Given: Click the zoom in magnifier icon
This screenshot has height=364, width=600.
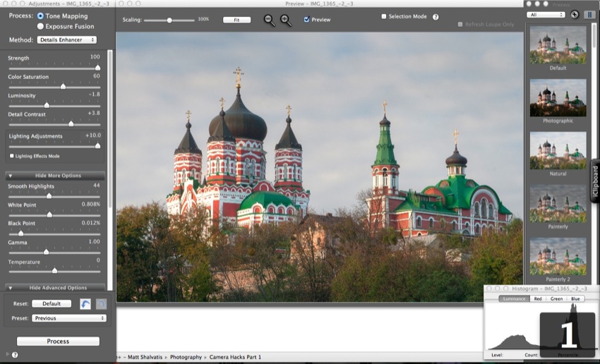Looking at the screenshot, I should tap(286, 20).
